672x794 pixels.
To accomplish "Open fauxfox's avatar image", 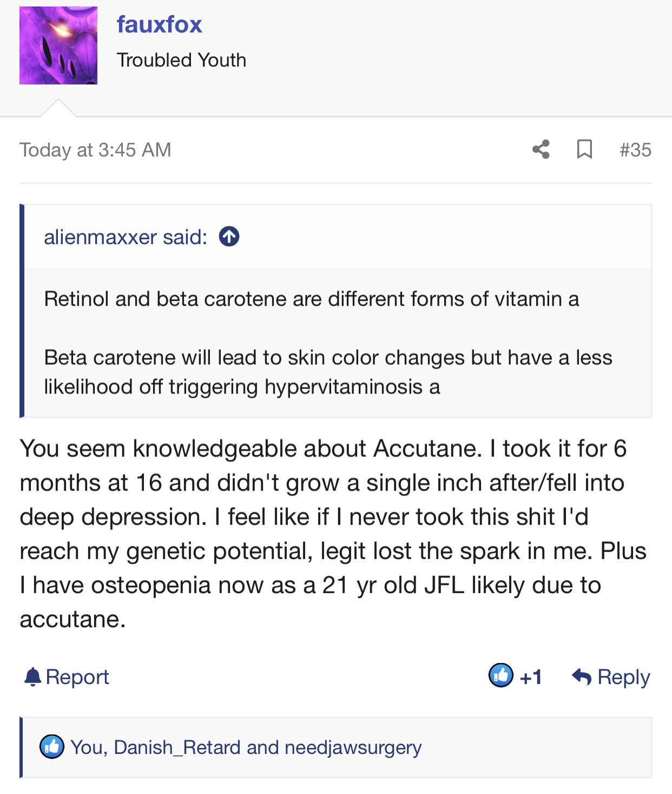I will tap(58, 45).
